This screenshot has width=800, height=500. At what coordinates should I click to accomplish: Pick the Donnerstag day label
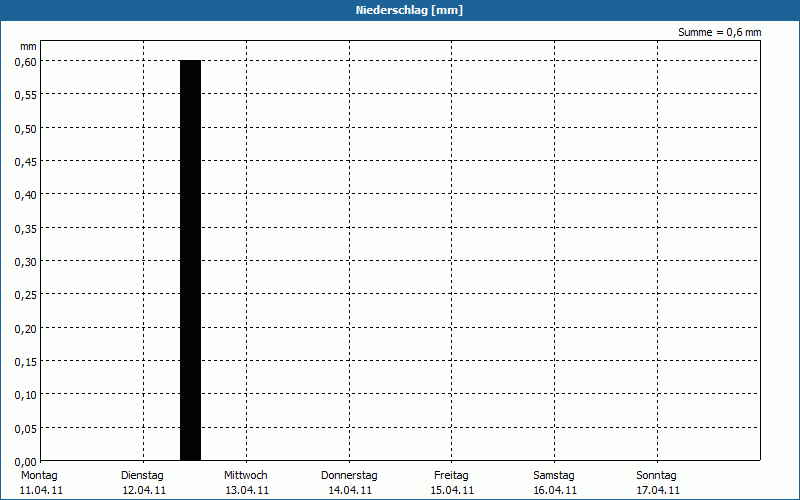(349, 475)
